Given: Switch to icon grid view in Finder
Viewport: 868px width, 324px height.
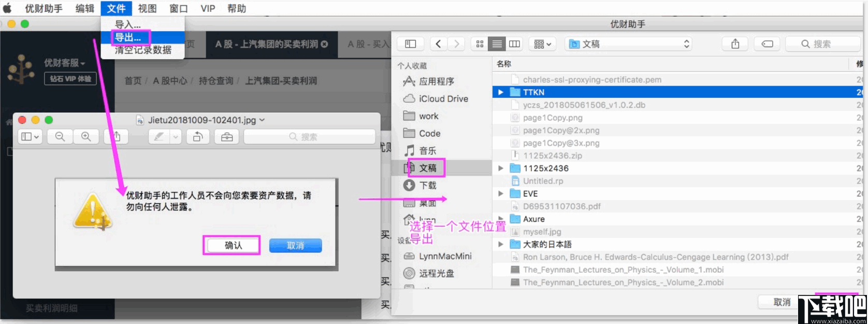Looking at the screenshot, I should click(480, 44).
